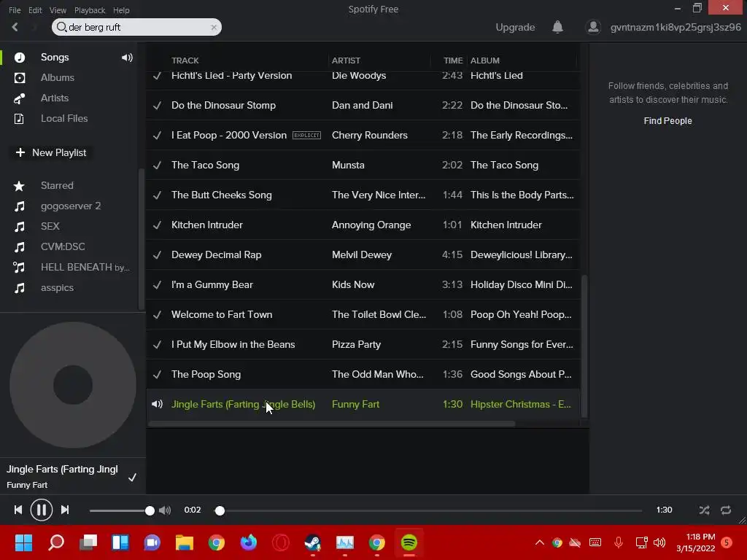The image size is (747, 560).
Task: Clear the search field with the X
Action: [214, 28]
